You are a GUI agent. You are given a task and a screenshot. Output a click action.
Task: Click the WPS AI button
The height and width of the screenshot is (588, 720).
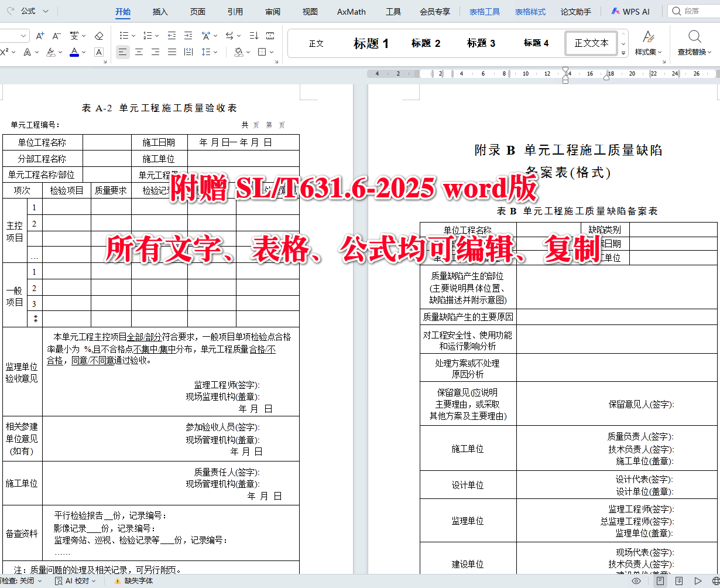click(x=630, y=11)
